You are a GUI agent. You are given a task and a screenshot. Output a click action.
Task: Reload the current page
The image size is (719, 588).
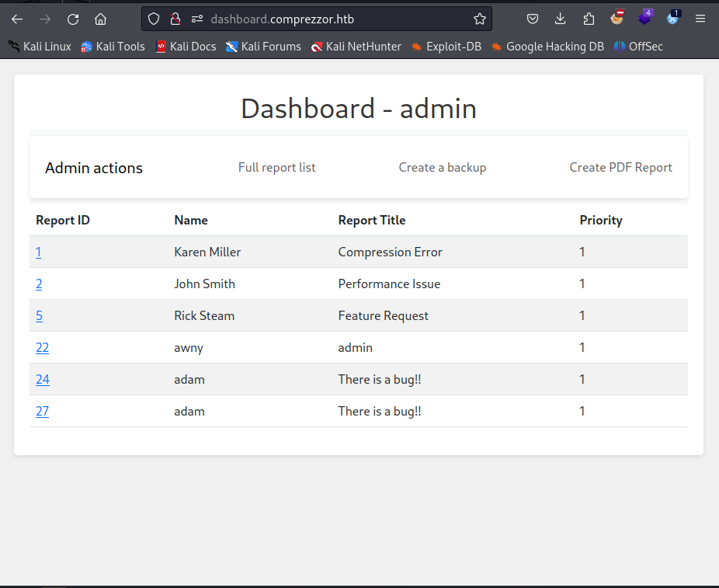click(x=73, y=19)
